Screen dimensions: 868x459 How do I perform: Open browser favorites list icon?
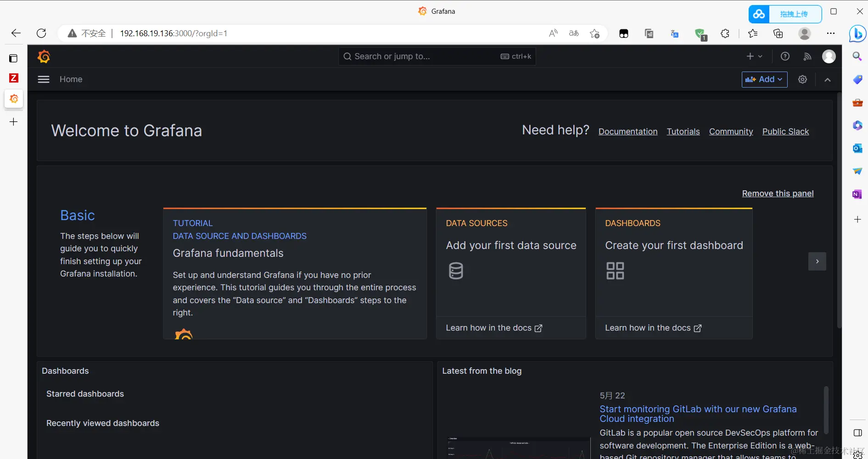753,33
